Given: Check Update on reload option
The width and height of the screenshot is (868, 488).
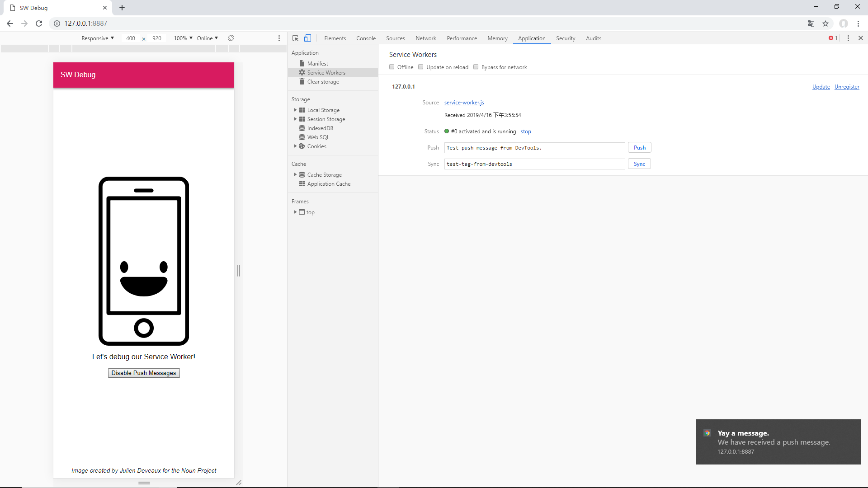Looking at the screenshot, I should (420, 66).
